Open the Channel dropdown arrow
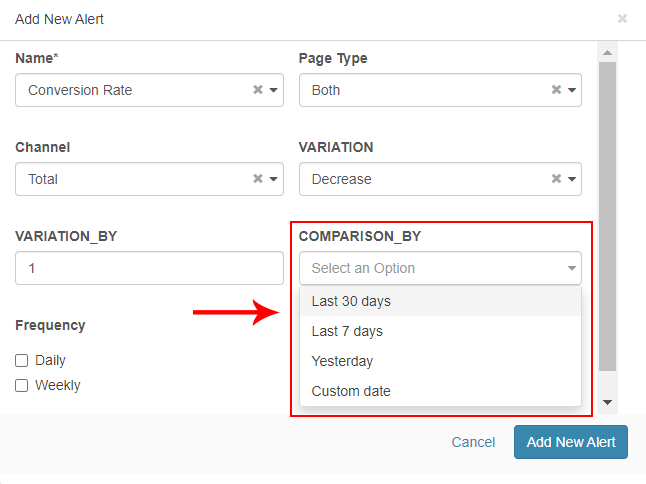The width and height of the screenshot is (646, 484). pos(274,179)
